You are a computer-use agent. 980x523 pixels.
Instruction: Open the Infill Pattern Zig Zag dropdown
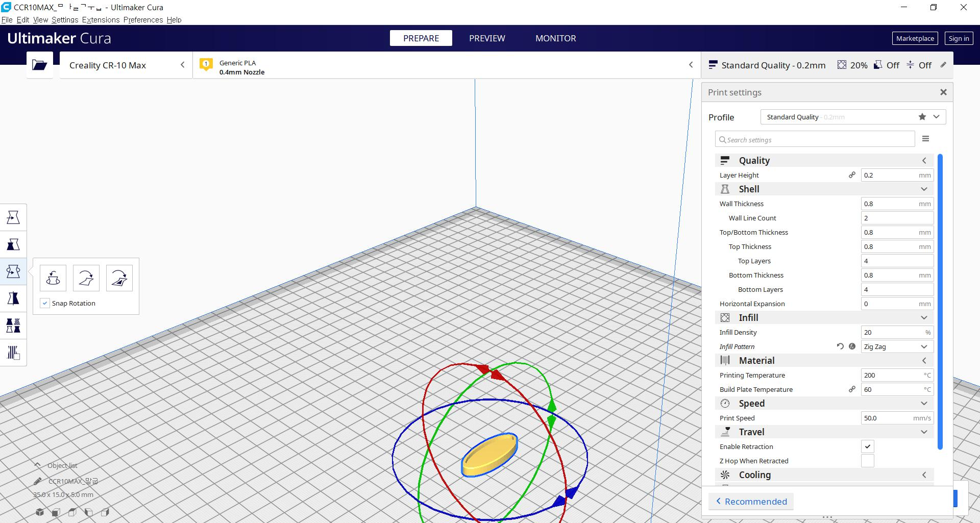click(x=897, y=346)
